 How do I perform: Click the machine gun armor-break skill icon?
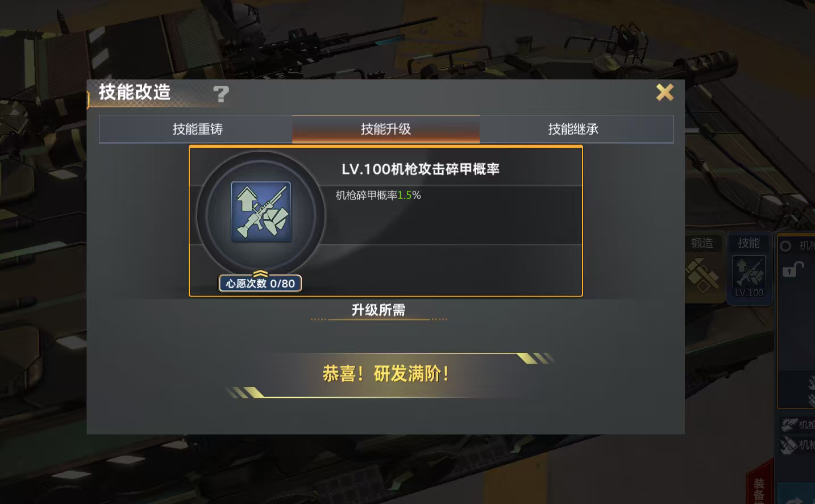[261, 211]
